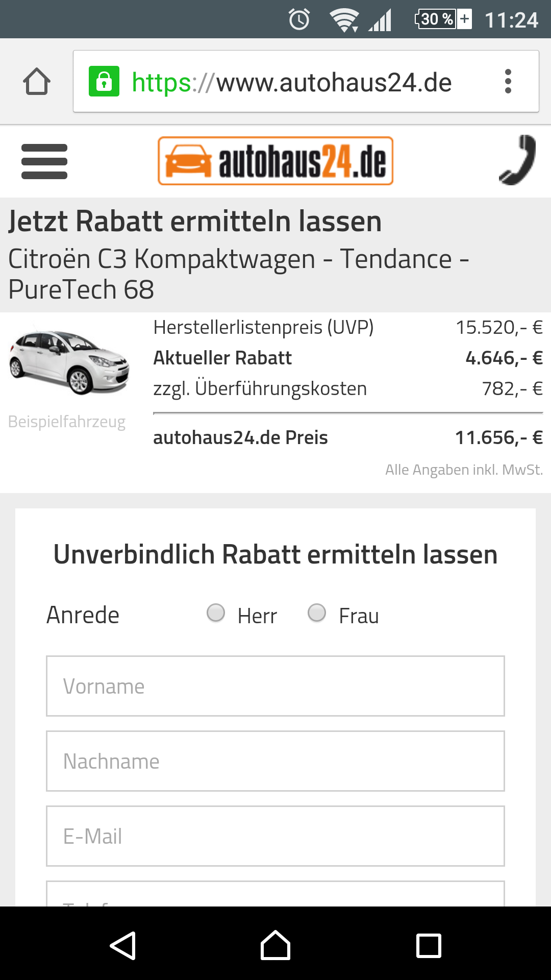Tap the green SSL padlock icon
The image size is (551, 980).
(104, 81)
